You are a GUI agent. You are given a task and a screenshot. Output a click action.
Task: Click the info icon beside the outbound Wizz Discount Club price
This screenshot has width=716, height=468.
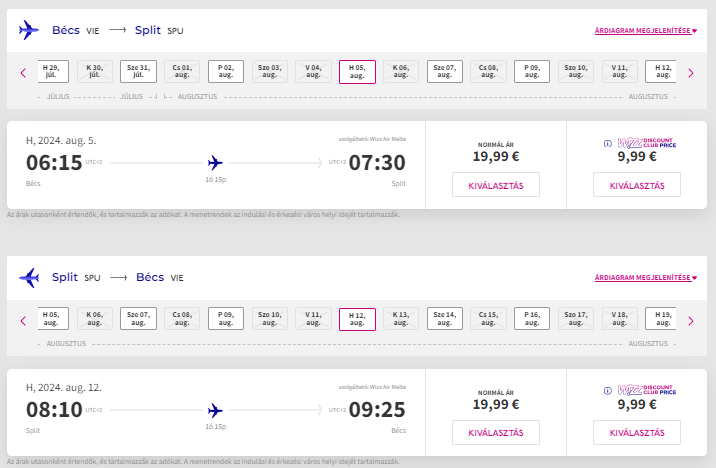607,143
